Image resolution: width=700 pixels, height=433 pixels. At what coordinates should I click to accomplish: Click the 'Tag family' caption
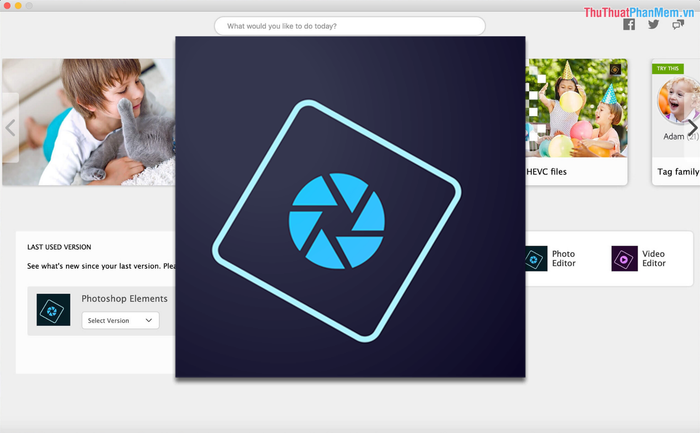(678, 172)
